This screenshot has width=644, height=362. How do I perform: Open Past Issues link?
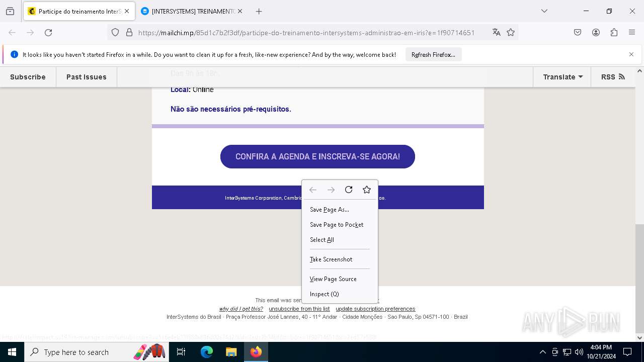[87, 77]
